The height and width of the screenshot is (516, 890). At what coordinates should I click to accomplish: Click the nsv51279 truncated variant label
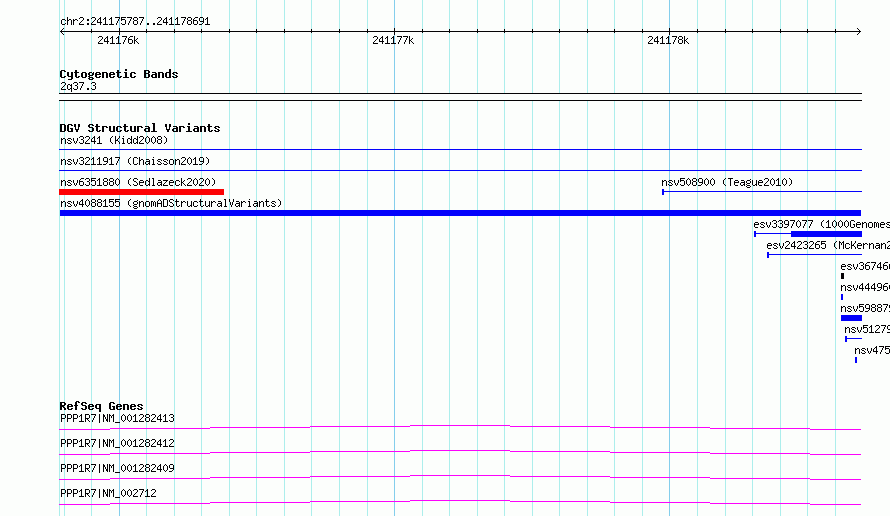pyautogui.click(x=867, y=329)
